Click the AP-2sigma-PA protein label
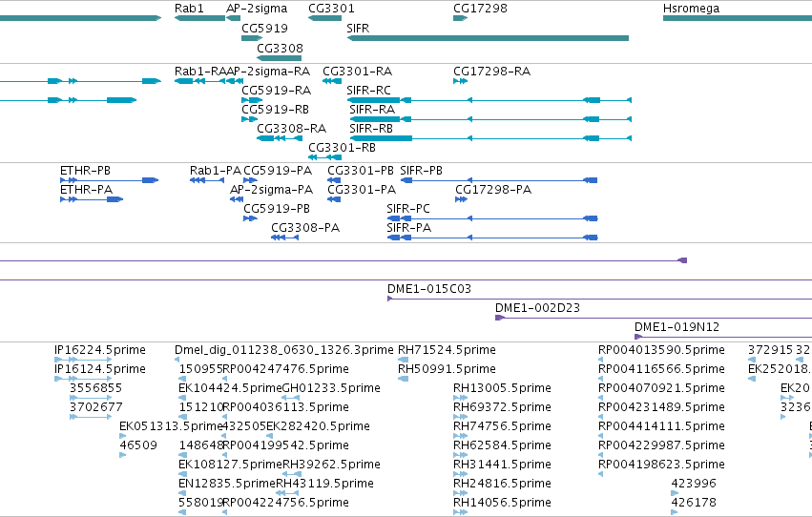Image resolution: width=812 pixels, height=517 pixels. tap(271, 190)
